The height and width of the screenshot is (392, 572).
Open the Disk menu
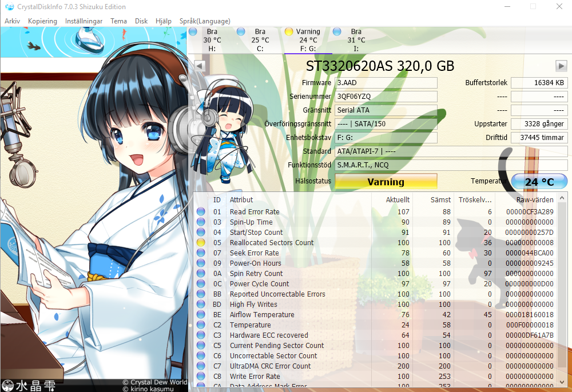141,21
